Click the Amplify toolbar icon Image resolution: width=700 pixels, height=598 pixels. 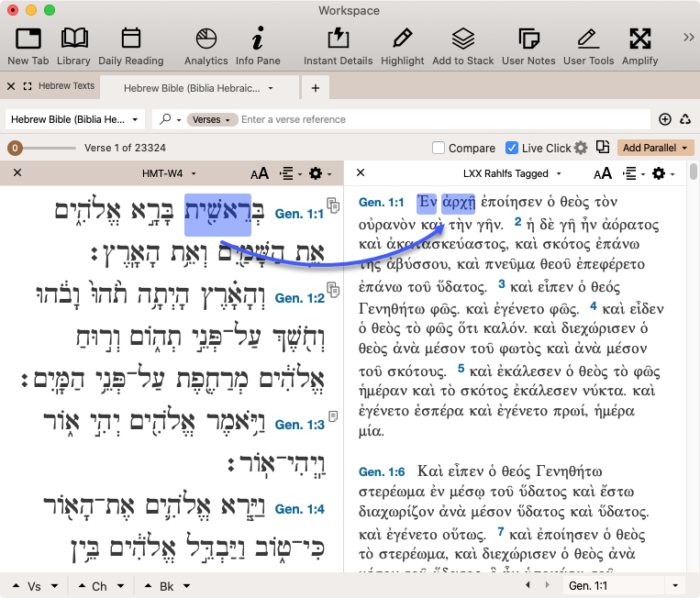639,46
